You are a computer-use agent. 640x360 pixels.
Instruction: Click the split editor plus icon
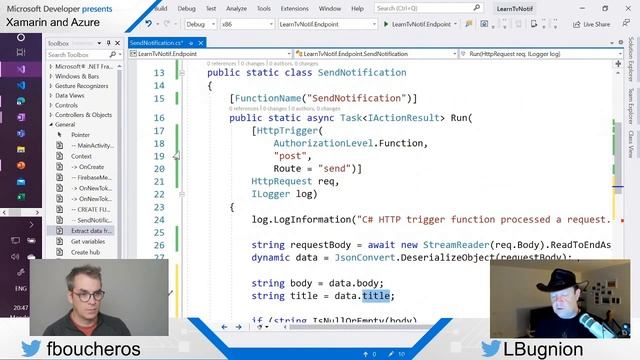tap(618, 64)
